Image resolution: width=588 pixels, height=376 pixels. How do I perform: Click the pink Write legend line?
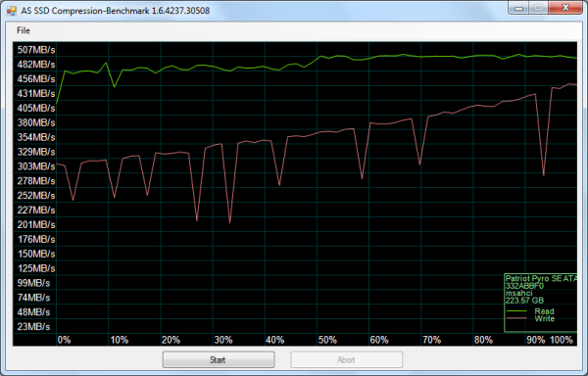click(x=516, y=318)
